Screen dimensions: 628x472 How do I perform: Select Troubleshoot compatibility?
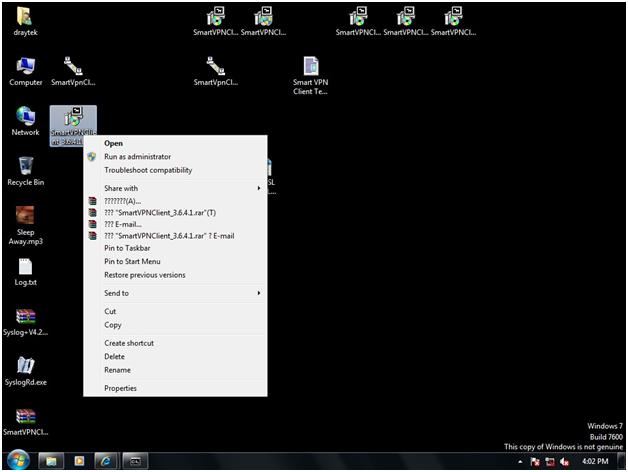[x=175, y=170]
